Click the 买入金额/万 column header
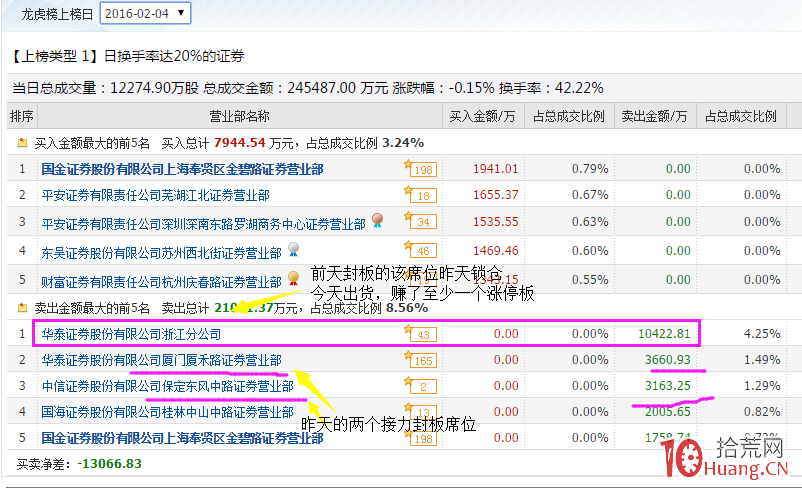This screenshot has height=488, width=802. point(482,116)
